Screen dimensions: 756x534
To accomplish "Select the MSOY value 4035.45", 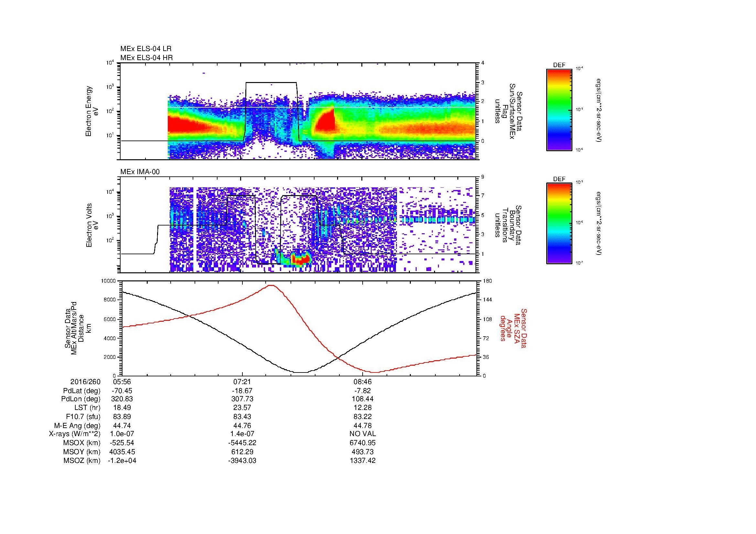I will coord(122,452).
